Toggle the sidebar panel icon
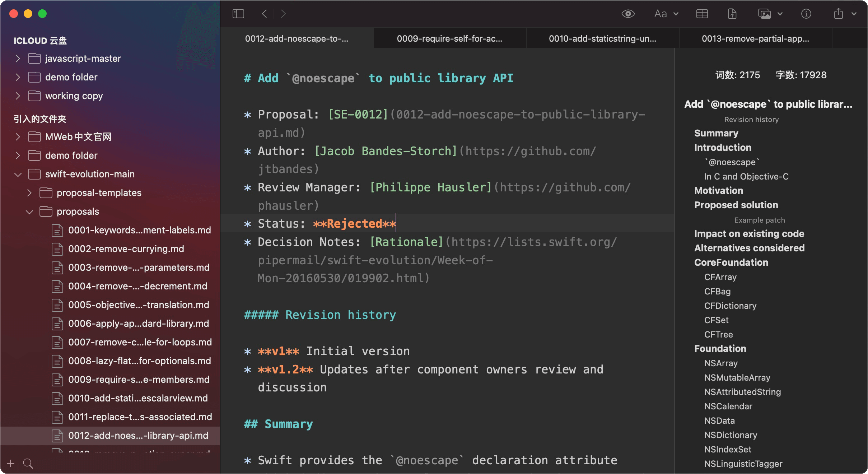 [238, 14]
